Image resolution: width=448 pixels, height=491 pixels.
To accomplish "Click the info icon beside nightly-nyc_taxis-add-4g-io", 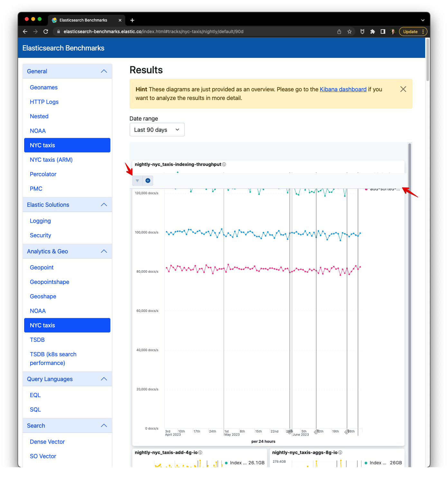I will [x=200, y=452].
